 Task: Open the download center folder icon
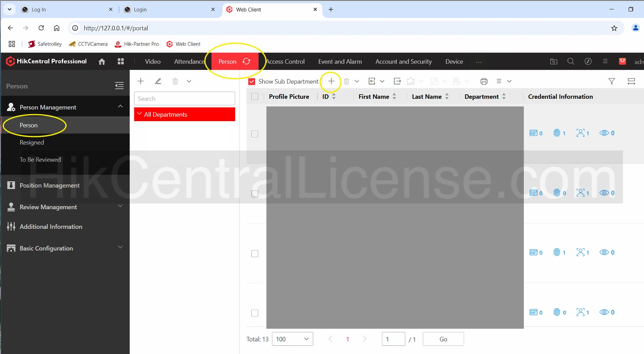coord(554,62)
